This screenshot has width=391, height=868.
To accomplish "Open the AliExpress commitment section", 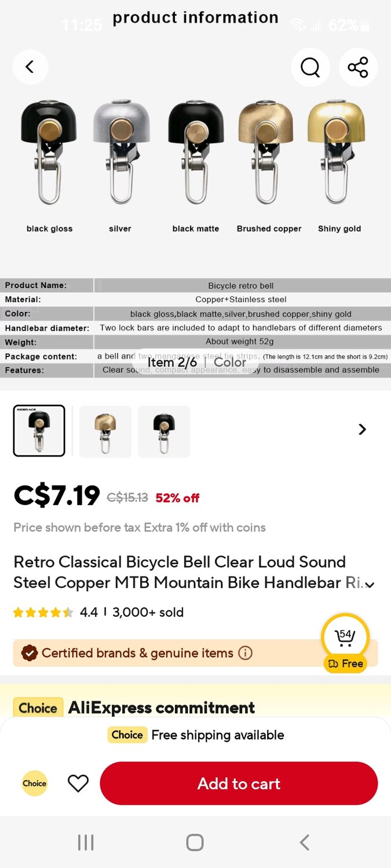I will [161, 707].
